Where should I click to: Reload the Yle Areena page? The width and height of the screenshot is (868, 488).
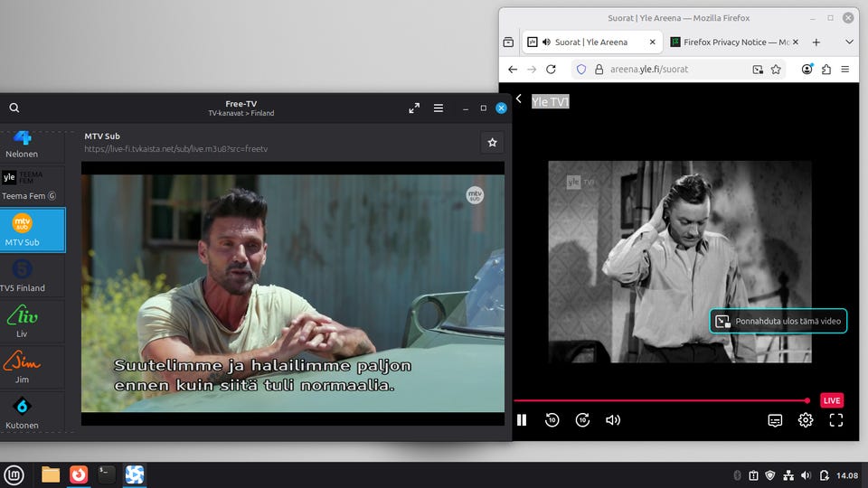[x=551, y=70]
